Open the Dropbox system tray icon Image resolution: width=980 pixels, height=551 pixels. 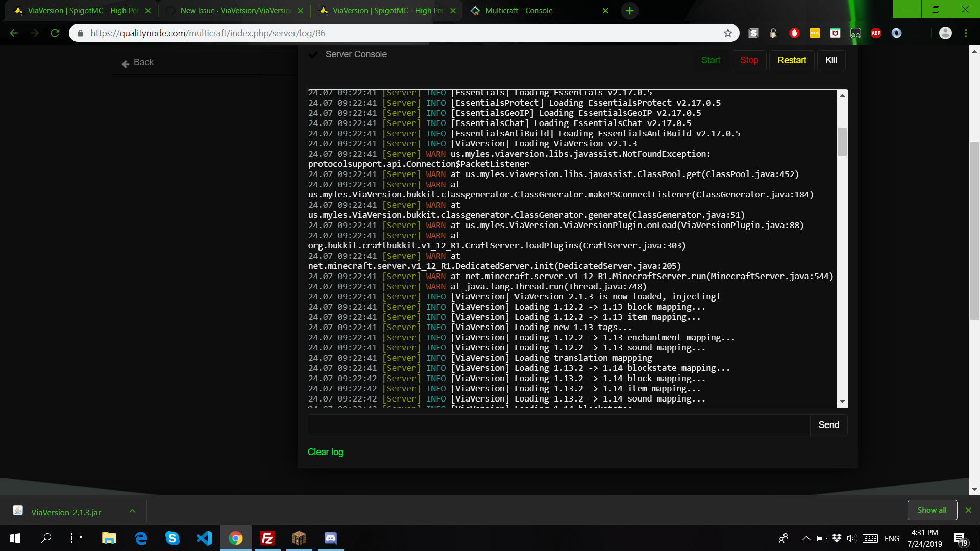click(x=837, y=538)
